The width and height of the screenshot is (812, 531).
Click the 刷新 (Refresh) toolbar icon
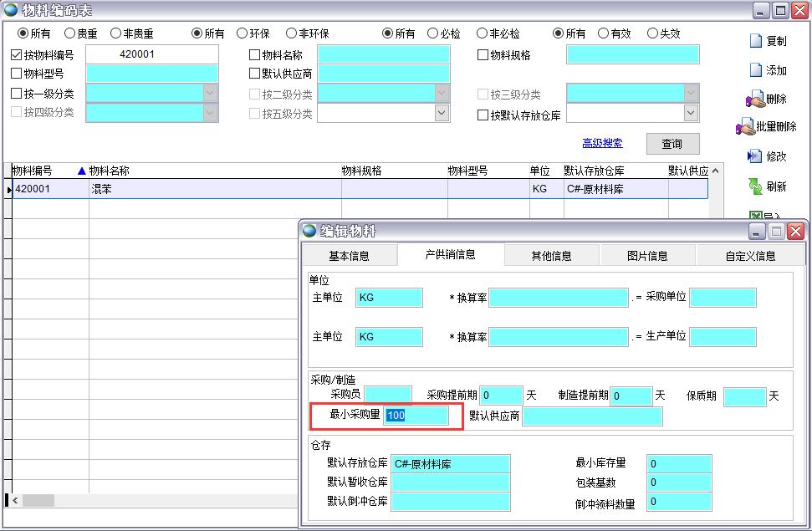pos(755,186)
